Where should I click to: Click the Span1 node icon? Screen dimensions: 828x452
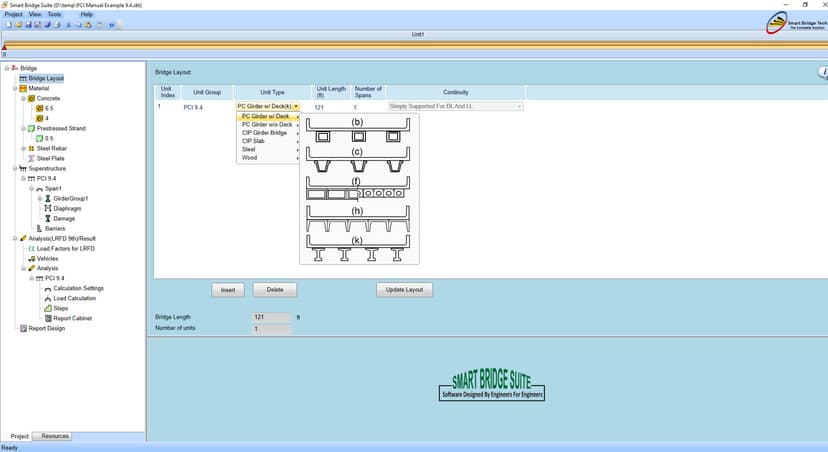coord(40,189)
